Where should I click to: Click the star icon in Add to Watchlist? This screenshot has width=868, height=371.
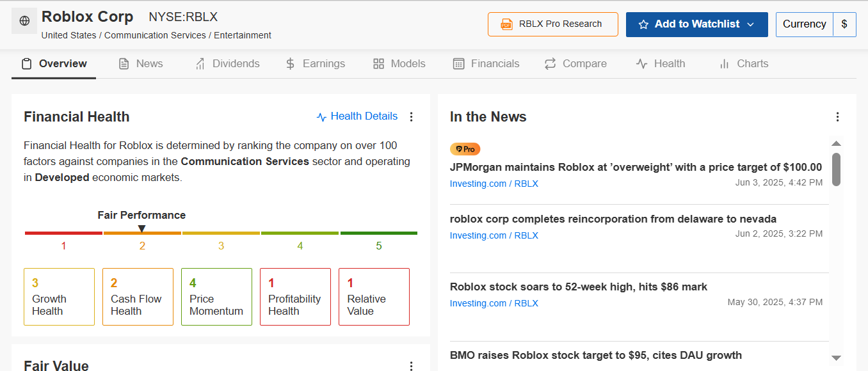[x=643, y=24]
